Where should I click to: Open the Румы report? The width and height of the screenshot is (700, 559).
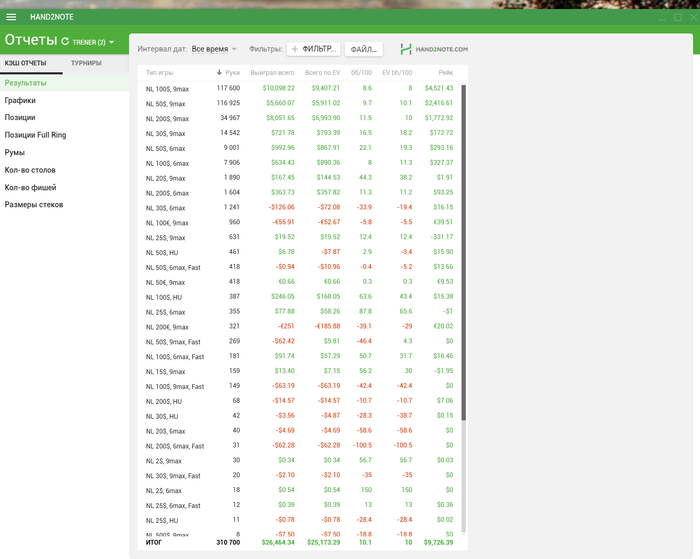[x=64, y=152]
